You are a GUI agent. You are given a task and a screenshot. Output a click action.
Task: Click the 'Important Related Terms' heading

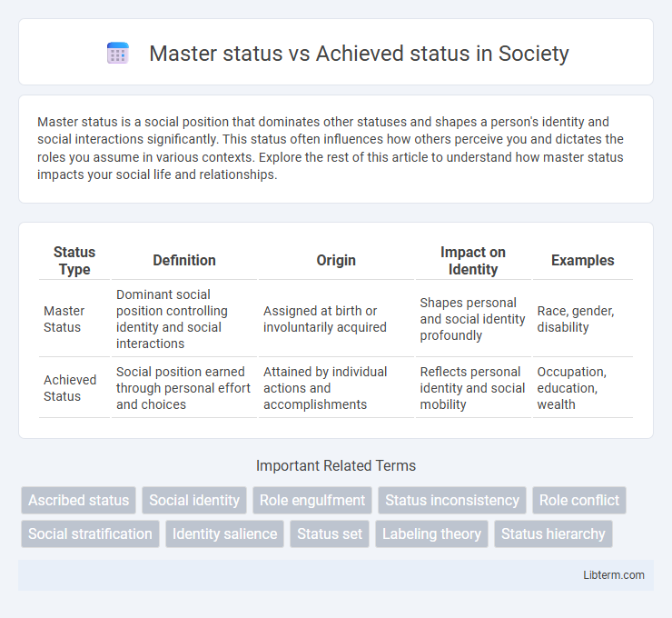tap(336, 465)
